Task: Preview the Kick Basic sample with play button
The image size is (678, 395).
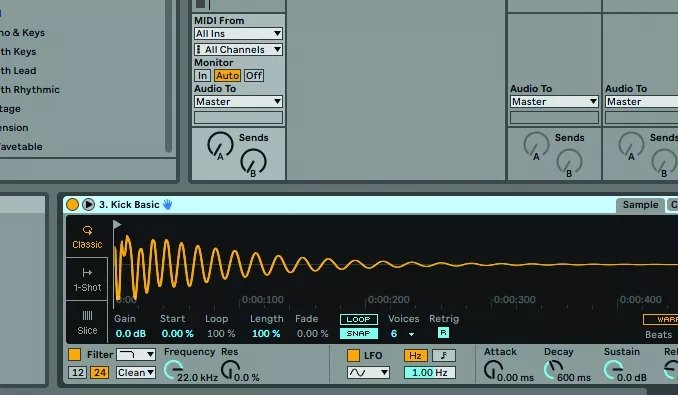Action: tap(88, 204)
